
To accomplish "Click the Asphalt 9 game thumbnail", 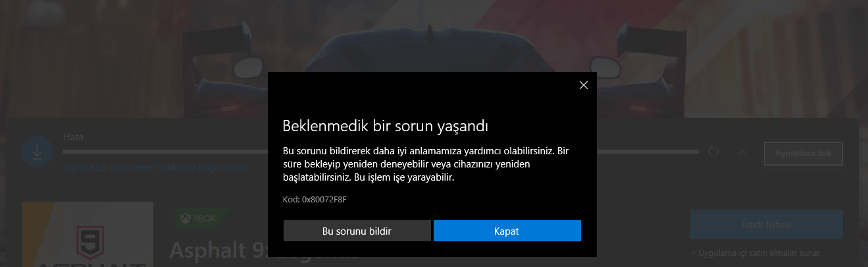I will 88,235.
